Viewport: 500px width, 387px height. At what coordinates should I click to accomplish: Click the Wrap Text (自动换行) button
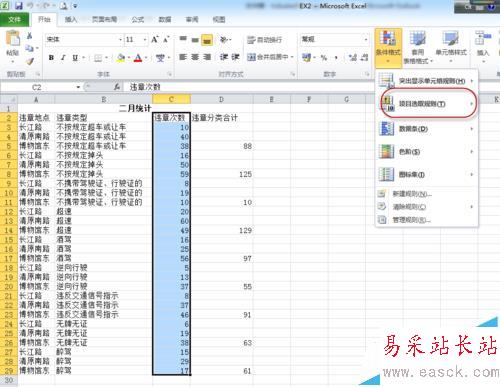[x=265, y=40]
